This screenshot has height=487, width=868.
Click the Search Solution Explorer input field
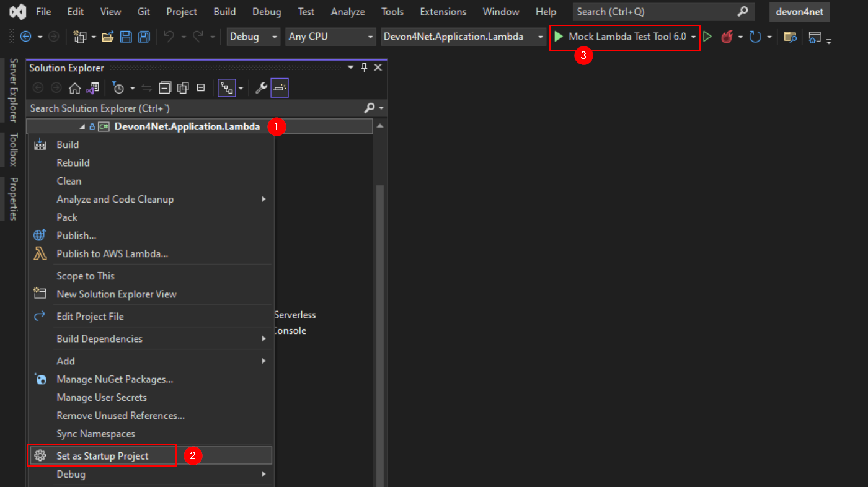(x=186, y=108)
